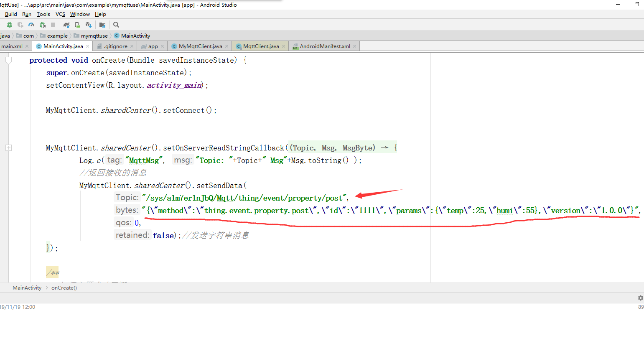The height and width of the screenshot is (346, 644).
Task: Switch to MyMqttClient.java tab
Action: (201, 46)
